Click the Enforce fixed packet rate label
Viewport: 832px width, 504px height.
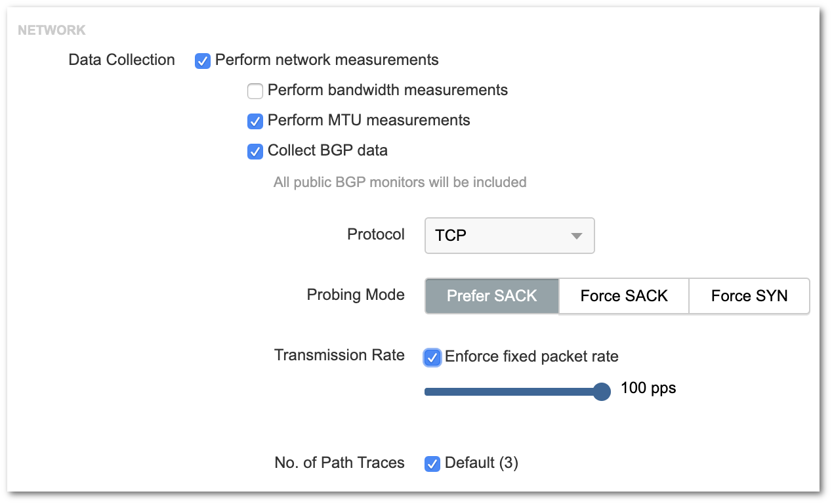coord(531,356)
